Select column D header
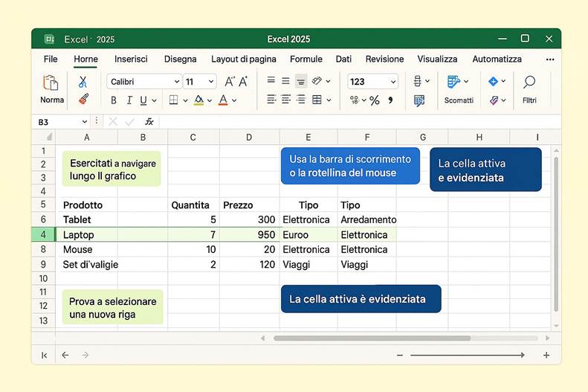Image resolution: width=588 pixels, height=392 pixels. pos(249,138)
